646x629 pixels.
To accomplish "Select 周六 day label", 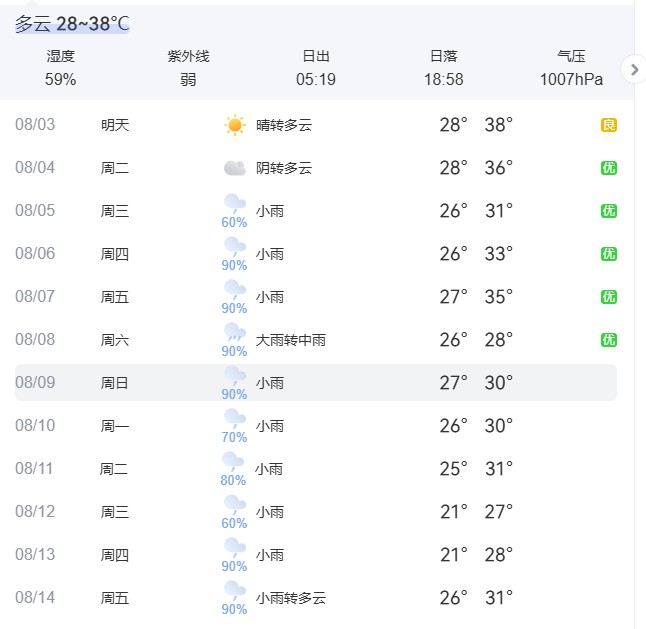I will [x=115, y=340].
